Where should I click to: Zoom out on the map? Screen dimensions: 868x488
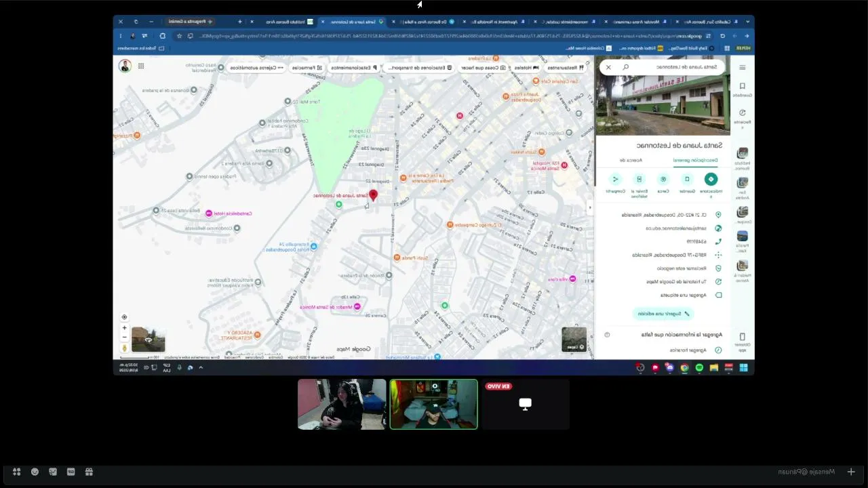pos(124,337)
